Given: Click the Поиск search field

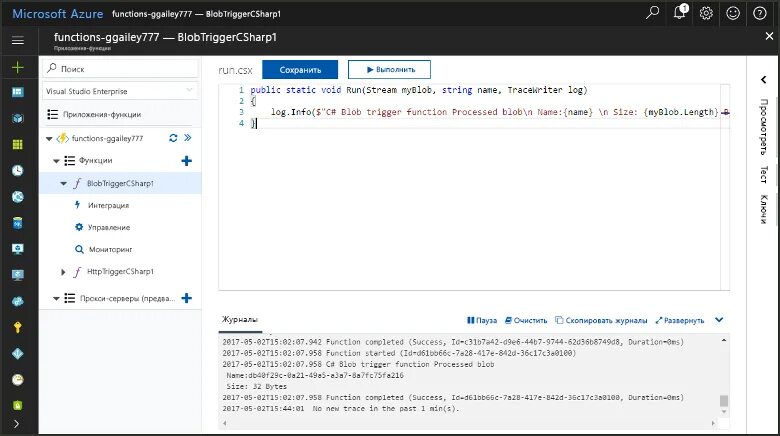Looking at the screenshot, I should (x=120, y=69).
